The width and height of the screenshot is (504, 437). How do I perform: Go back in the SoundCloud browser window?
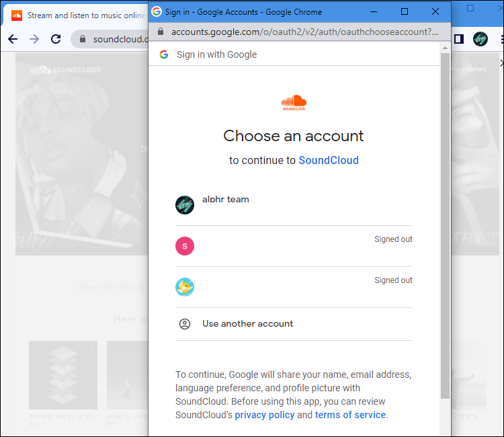coord(13,39)
